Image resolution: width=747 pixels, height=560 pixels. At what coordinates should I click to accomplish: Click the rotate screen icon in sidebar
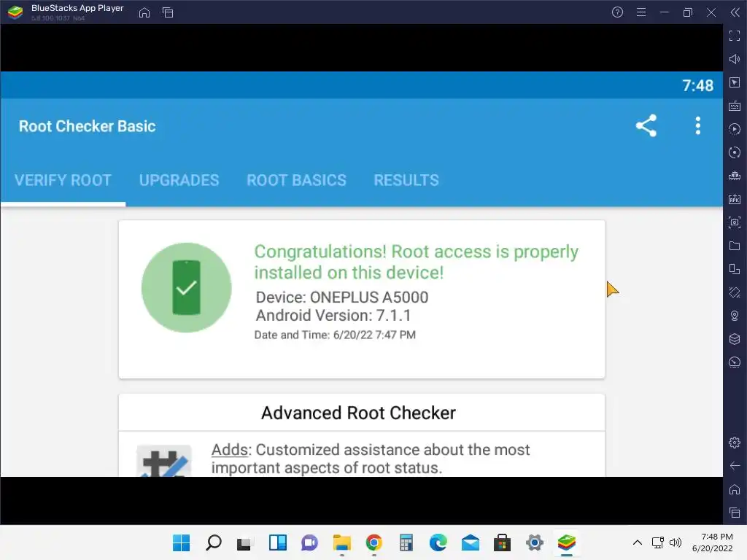[x=735, y=269]
